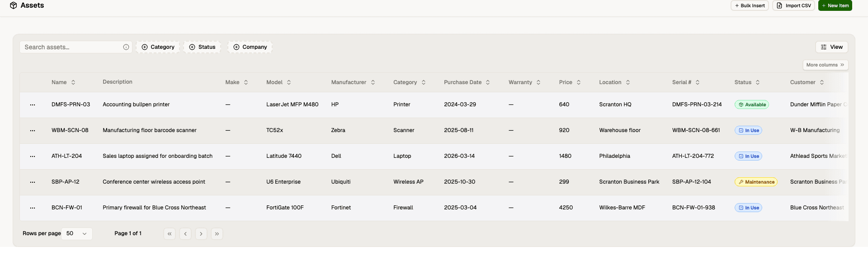Click the Description column header
This screenshot has width=868, height=256.
pyautogui.click(x=118, y=82)
